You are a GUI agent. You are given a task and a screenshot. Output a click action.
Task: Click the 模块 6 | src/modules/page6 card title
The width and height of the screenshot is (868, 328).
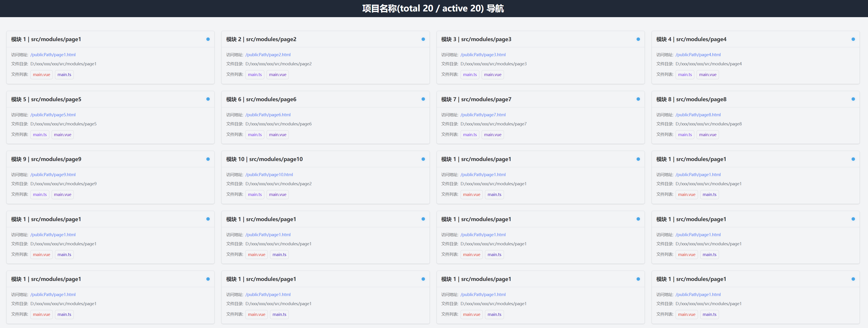tap(261, 99)
